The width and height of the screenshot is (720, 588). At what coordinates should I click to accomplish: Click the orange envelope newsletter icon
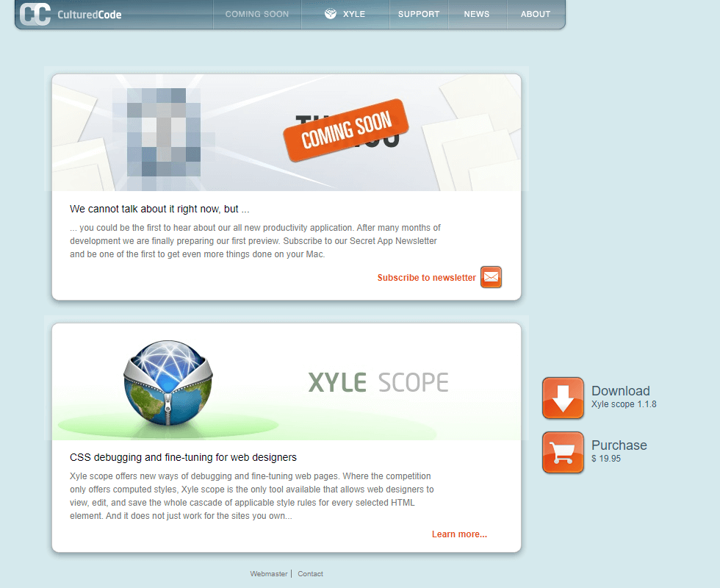[x=491, y=277]
